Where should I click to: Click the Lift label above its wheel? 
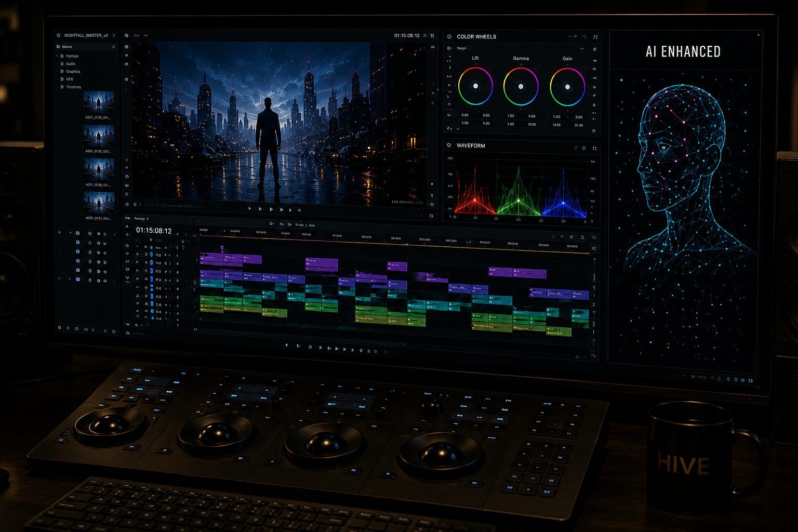coord(475,58)
